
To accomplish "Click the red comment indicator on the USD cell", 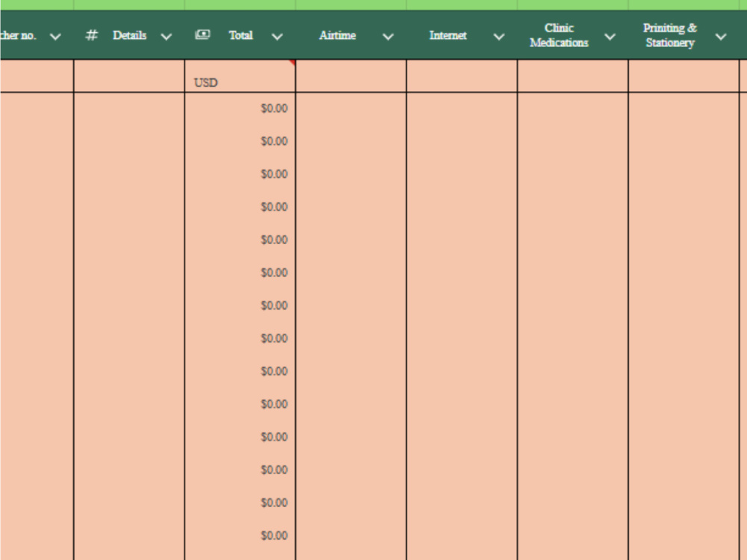I will pos(292,63).
